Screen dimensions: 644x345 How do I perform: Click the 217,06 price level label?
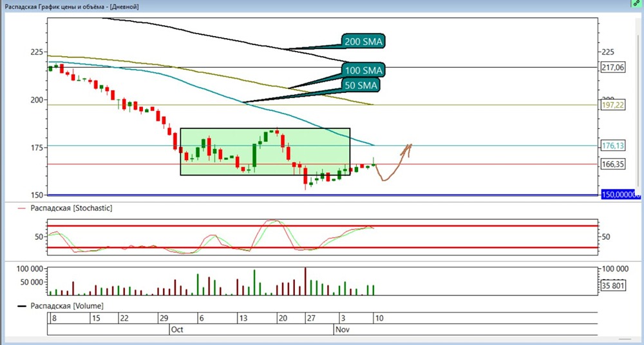(613, 67)
